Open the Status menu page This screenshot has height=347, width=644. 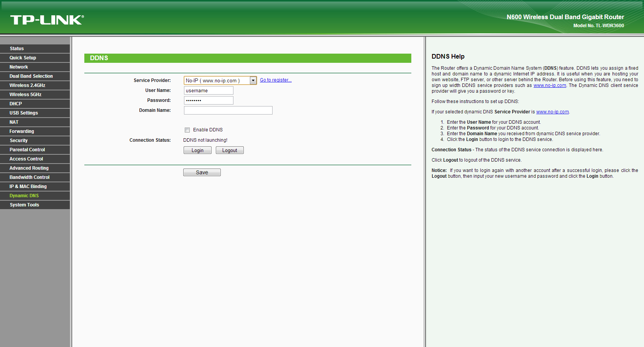pos(35,49)
